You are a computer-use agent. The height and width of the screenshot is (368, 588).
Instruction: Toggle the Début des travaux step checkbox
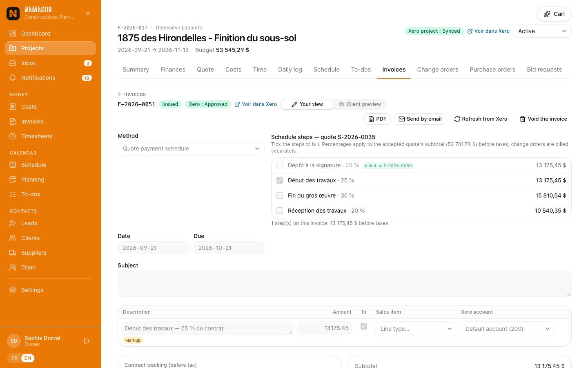pyautogui.click(x=280, y=180)
